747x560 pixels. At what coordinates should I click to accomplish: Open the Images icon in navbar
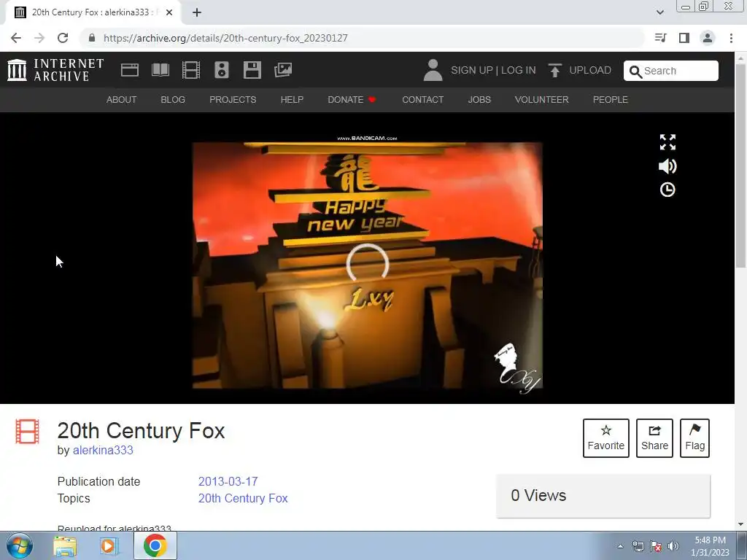coord(283,70)
